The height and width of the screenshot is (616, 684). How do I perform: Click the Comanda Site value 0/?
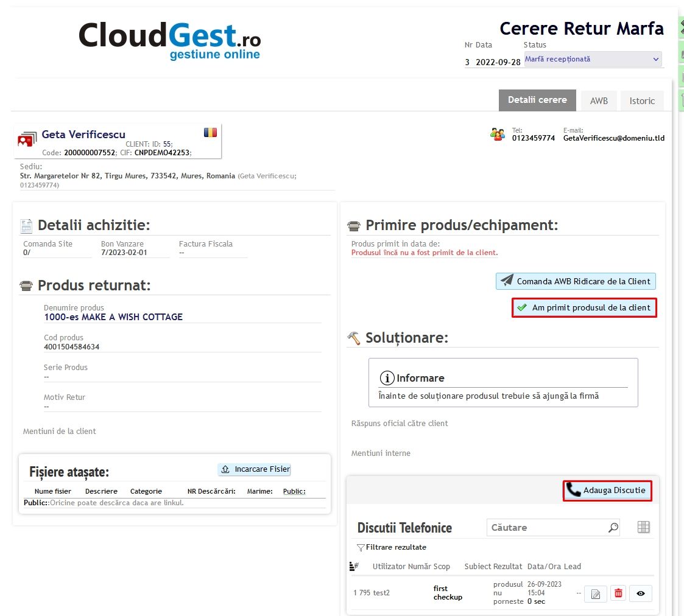tap(27, 253)
